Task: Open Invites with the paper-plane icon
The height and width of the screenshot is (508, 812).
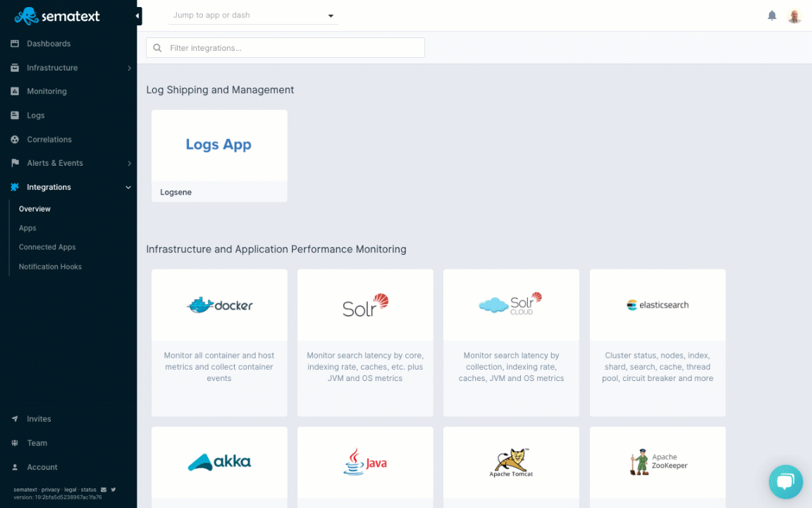Action: pyautogui.click(x=15, y=419)
